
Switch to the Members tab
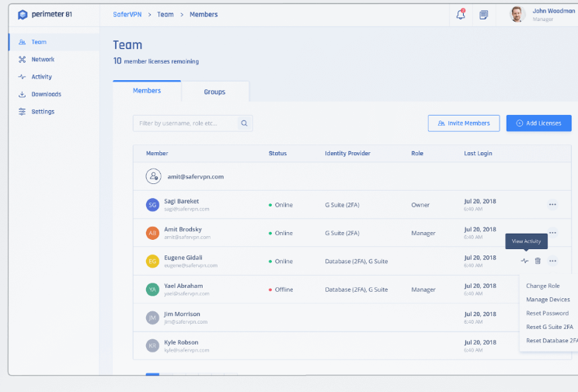tap(147, 91)
